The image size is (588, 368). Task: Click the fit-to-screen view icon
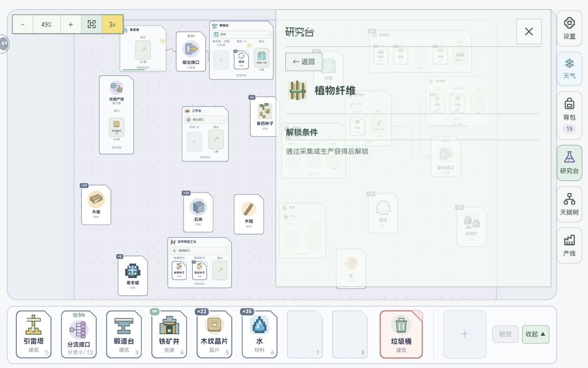coord(91,25)
